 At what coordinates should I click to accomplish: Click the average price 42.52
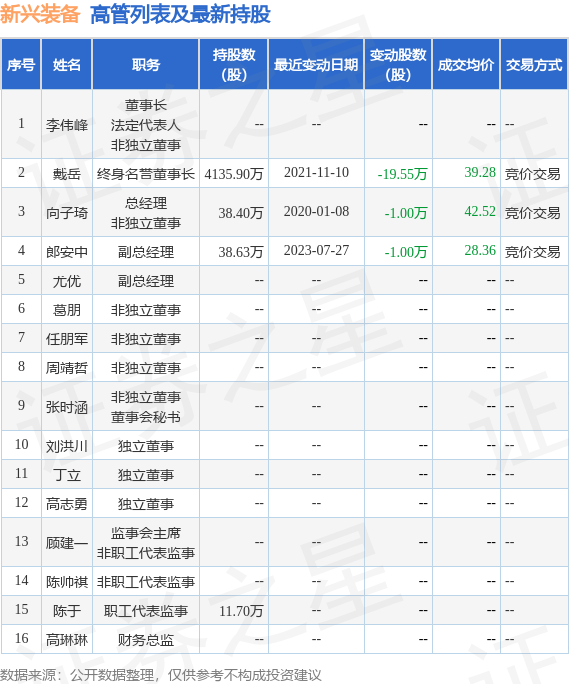pyautogui.click(x=480, y=212)
